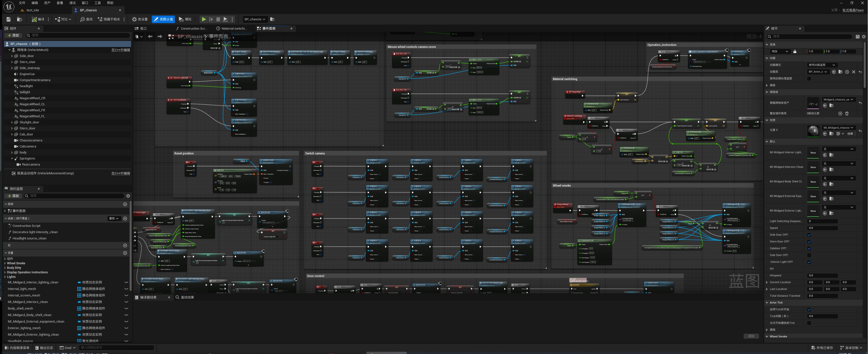Navigate back with the left arrow
868x354 pixels.
(150, 36)
